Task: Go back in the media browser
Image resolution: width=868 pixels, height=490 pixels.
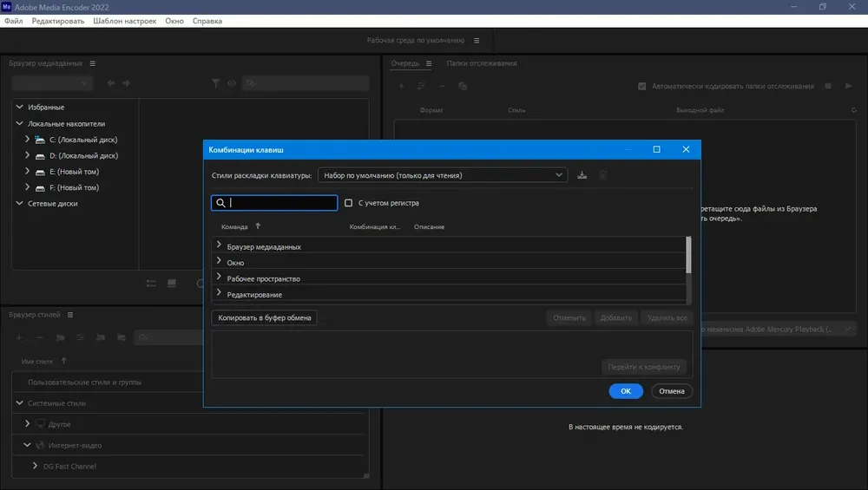Action: [x=111, y=83]
